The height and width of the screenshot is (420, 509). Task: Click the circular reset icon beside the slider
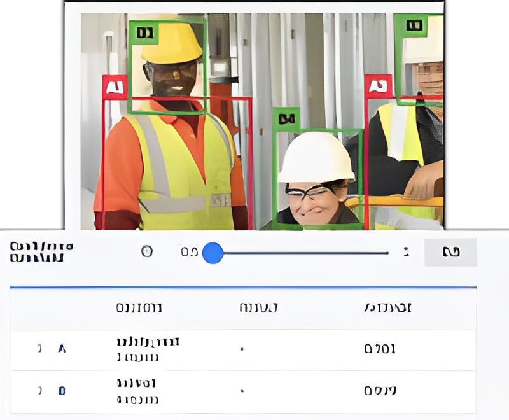(147, 251)
